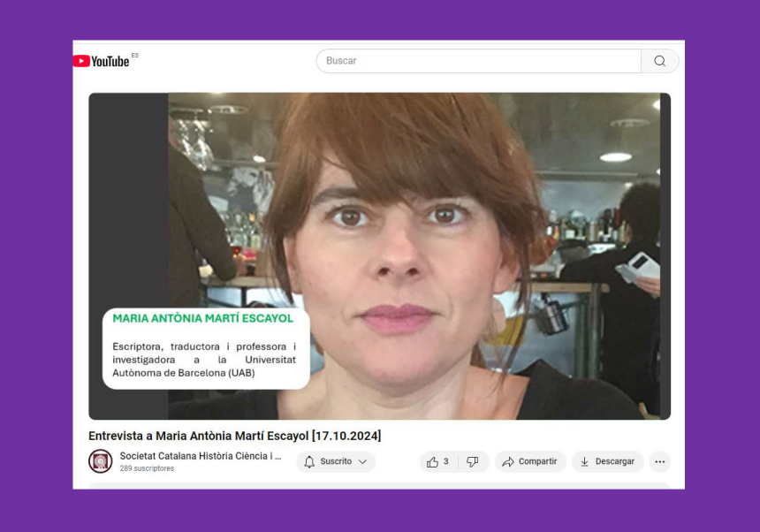Viewport: 760px width, 532px height.
Task: Click the like count number 3
Action: click(x=445, y=462)
